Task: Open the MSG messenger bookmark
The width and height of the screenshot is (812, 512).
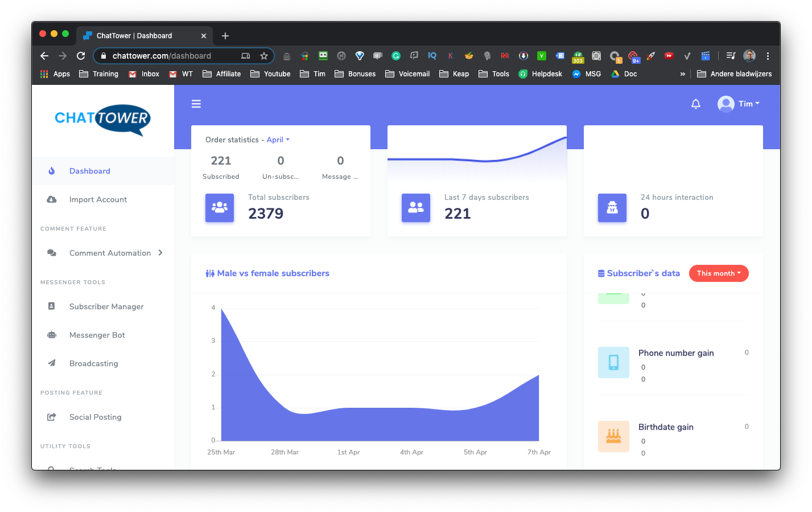Action: (587, 74)
